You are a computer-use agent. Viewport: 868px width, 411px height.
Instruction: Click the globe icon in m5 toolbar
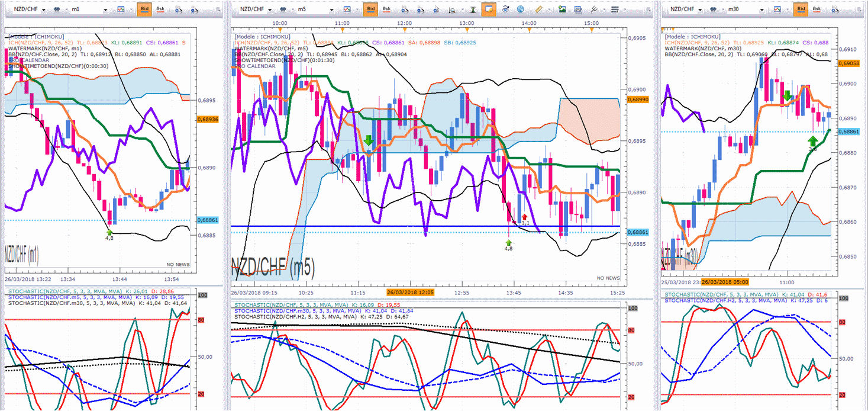[520, 9]
